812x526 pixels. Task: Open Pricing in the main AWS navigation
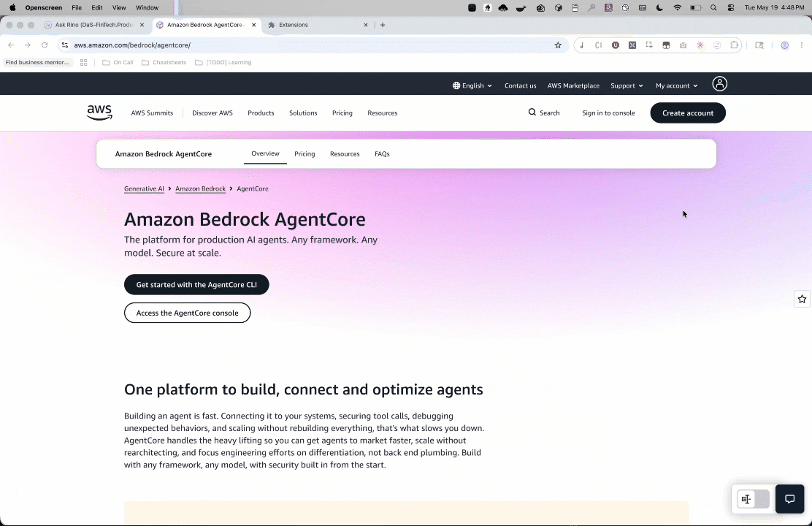pos(342,113)
